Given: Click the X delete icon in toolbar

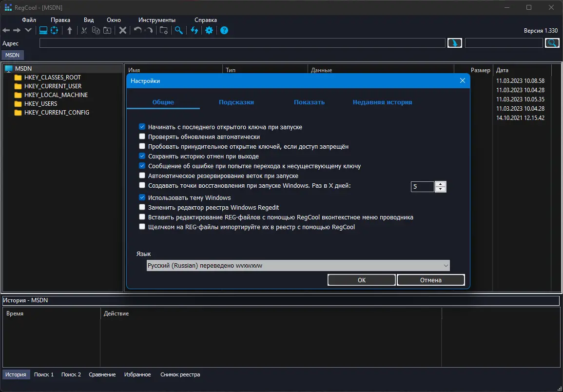Looking at the screenshot, I should [123, 30].
